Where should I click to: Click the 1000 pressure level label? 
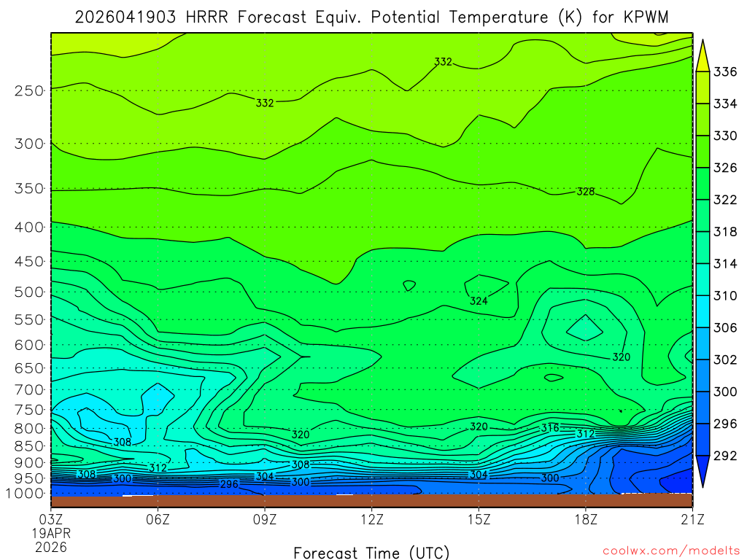click(x=25, y=494)
